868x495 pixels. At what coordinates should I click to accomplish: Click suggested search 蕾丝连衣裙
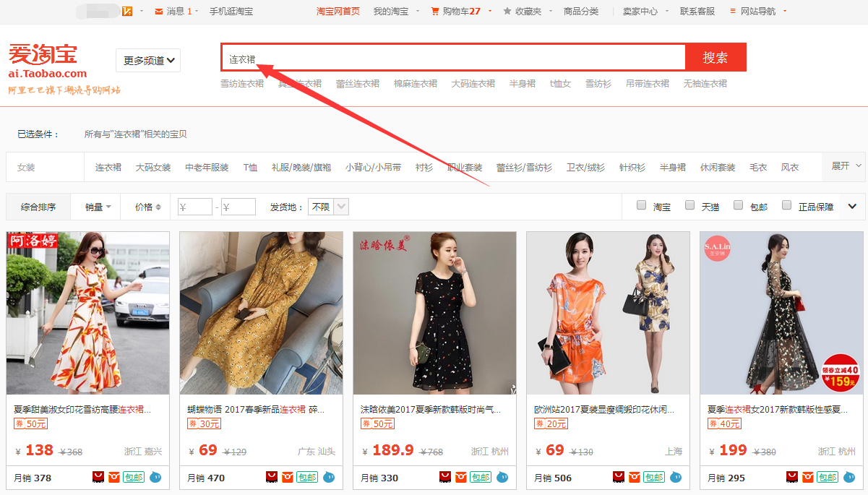(358, 84)
